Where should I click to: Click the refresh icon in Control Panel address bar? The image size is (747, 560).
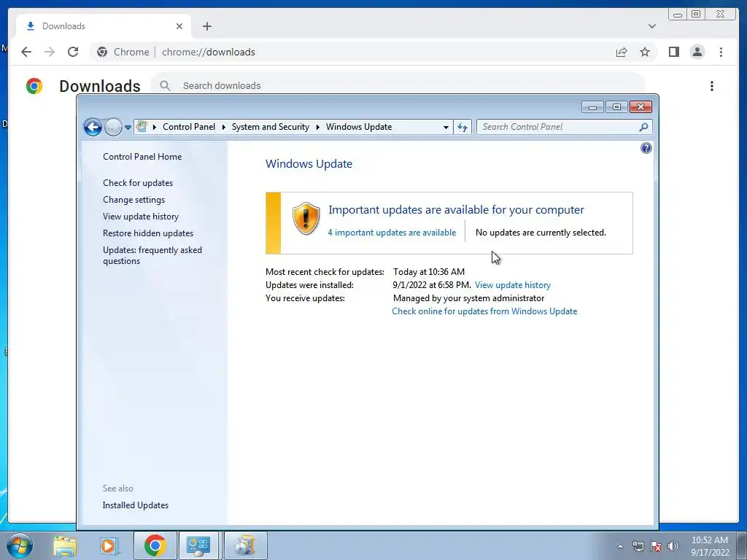coord(462,127)
